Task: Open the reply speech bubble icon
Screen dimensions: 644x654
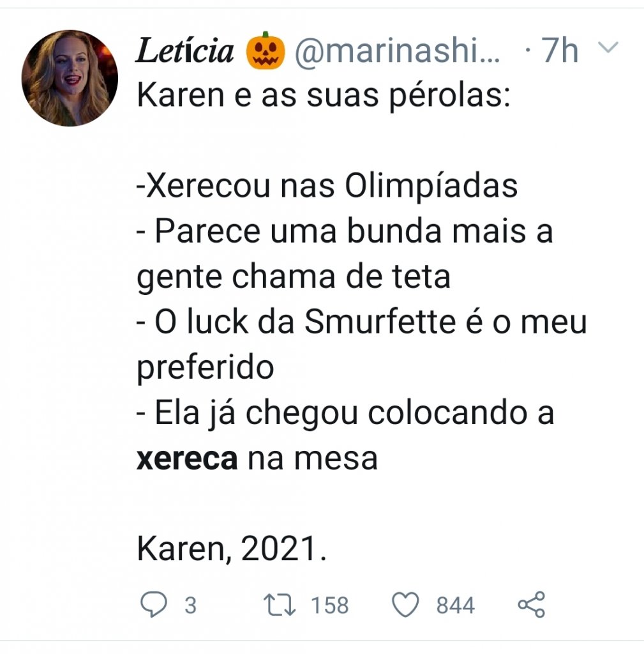Action: 153,604
